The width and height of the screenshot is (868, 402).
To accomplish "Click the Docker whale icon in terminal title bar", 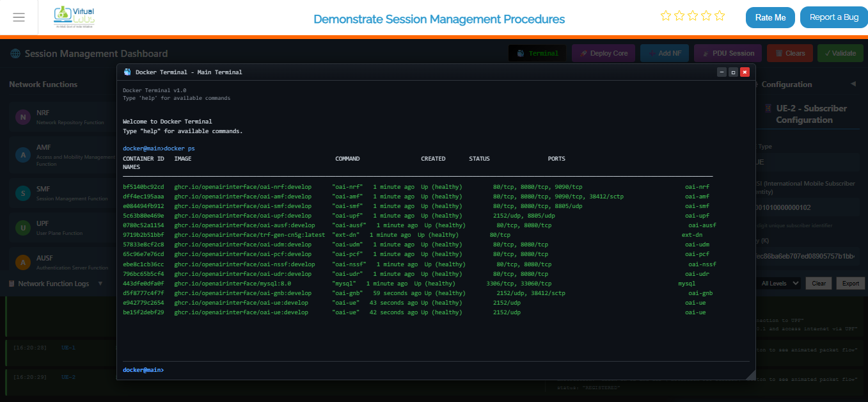I will click(x=126, y=72).
